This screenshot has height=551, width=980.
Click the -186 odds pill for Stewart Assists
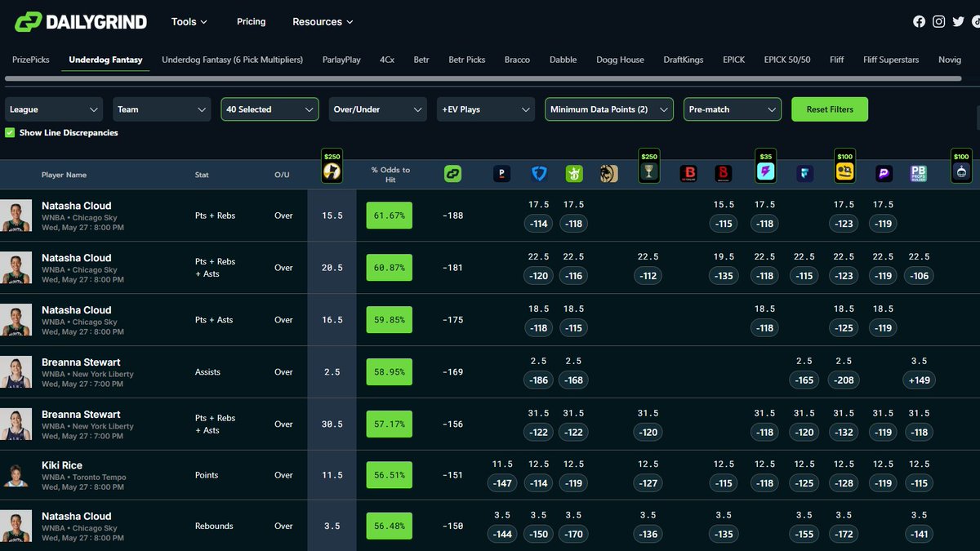point(538,380)
